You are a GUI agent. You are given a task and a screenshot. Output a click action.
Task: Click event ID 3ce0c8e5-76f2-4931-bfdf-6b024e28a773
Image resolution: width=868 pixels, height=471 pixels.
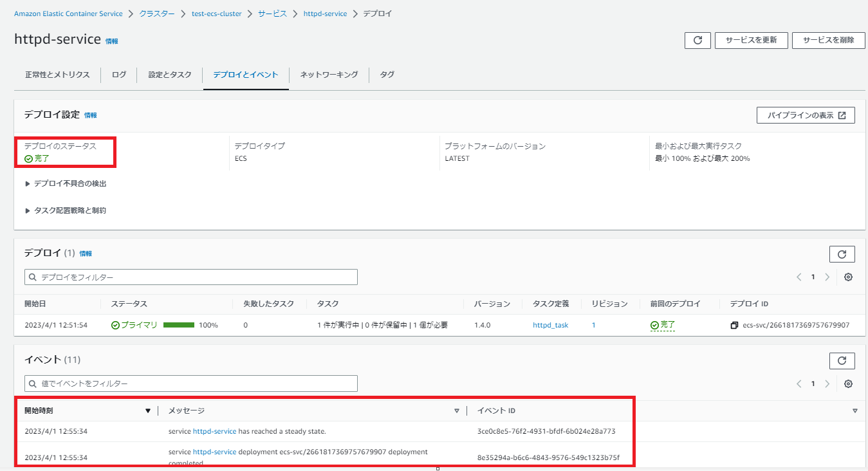pyautogui.click(x=546, y=431)
